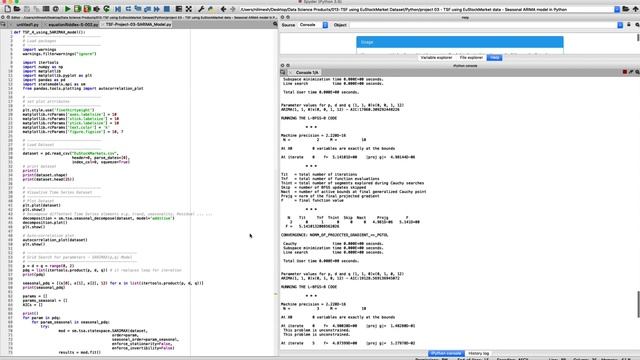Click the Run selection icon
This screenshot has width=640, height=360.
97,9
